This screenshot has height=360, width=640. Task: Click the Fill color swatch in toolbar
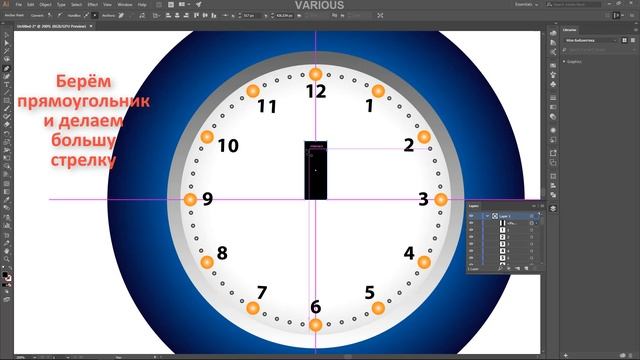tap(5, 275)
